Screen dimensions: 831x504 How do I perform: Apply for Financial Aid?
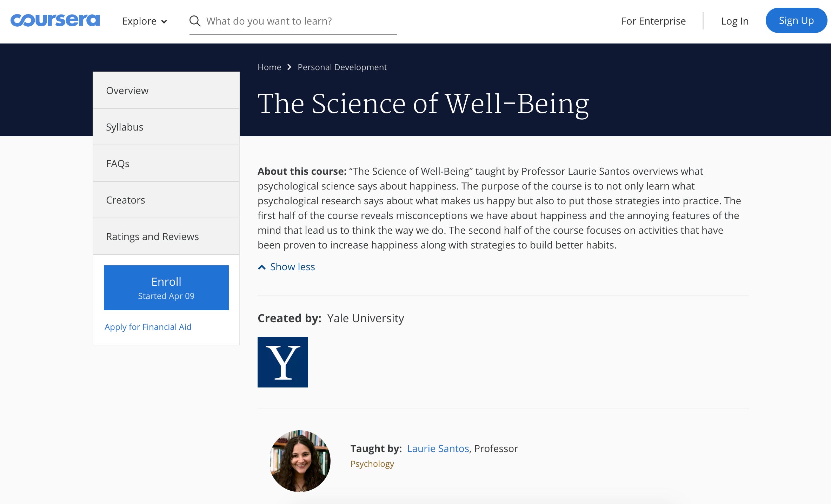point(148,327)
